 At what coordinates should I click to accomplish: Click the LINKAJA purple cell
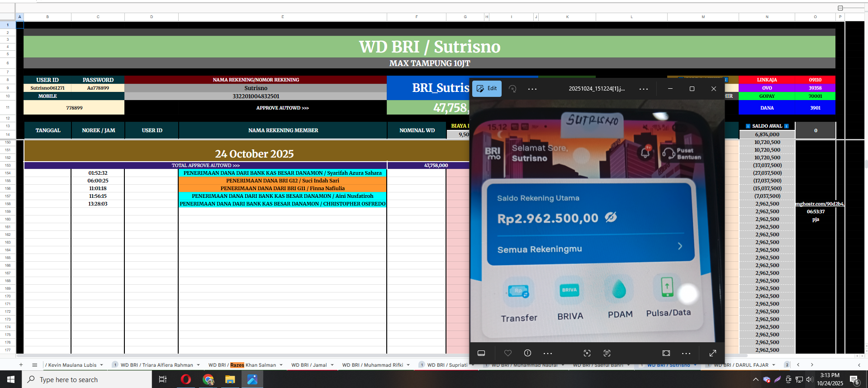tap(767, 80)
